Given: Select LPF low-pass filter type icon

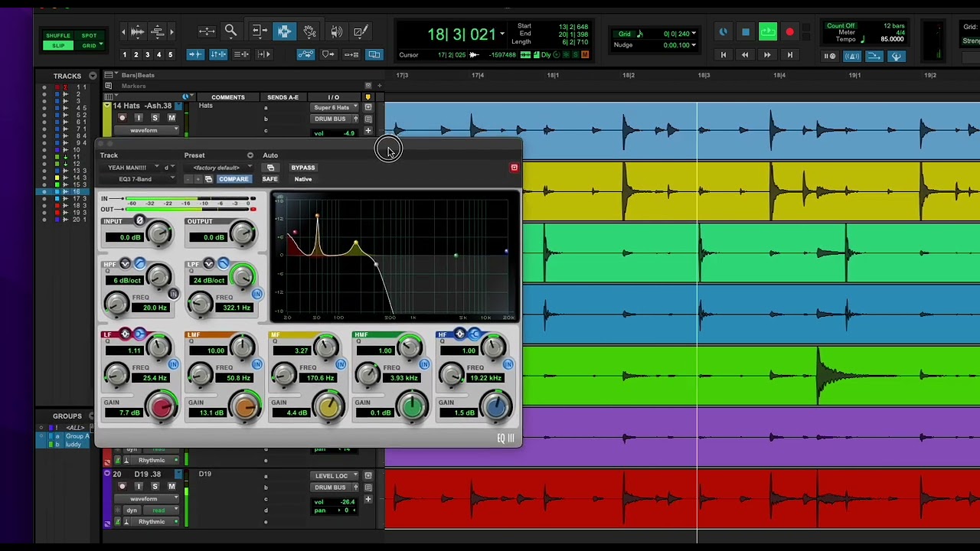Looking at the screenshot, I should [x=223, y=264].
